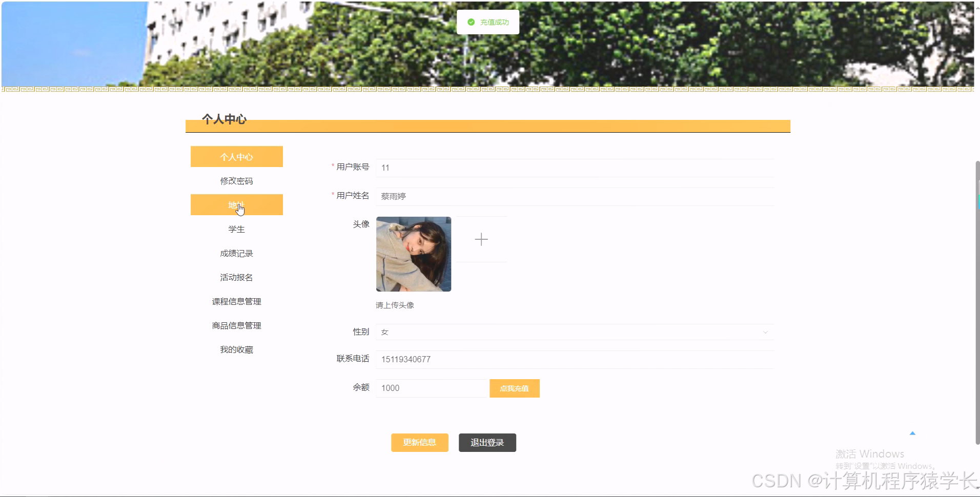Open 商品信息管理 in the sidebar
This screenshot has height=497, width=980.
pyautogui.click(x=236, y=325)
